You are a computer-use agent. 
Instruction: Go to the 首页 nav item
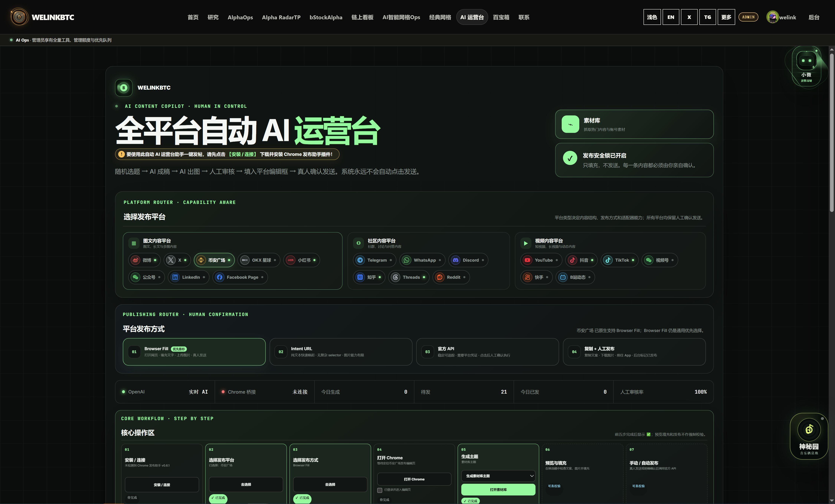pyautogui.click(x=193, y=17)
